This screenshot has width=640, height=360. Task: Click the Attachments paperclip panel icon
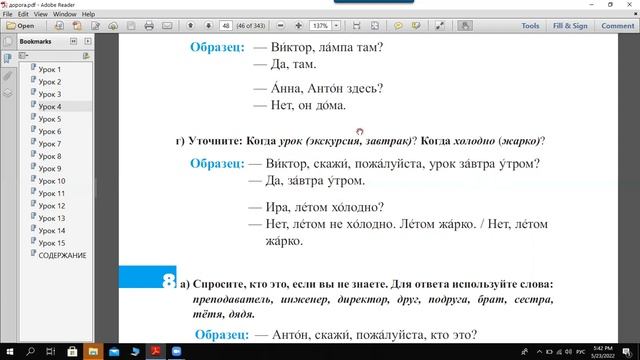tap(8, 76)
